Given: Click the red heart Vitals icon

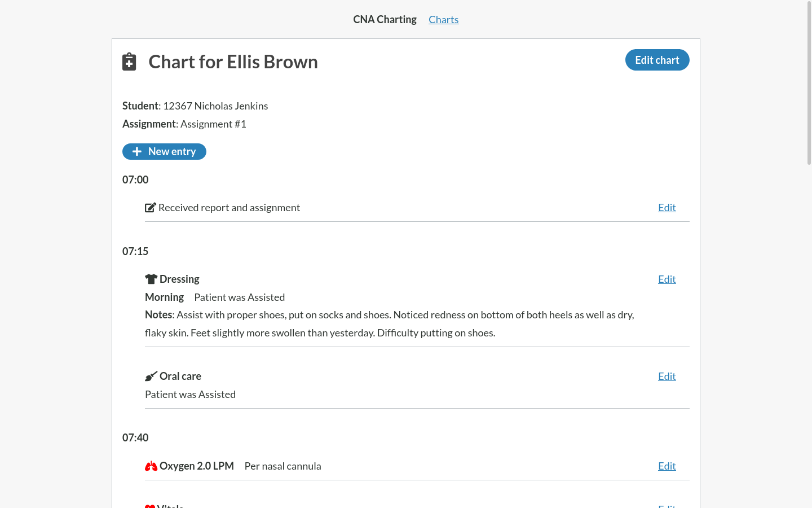Looking at the screenshot, I should [150, 506].
